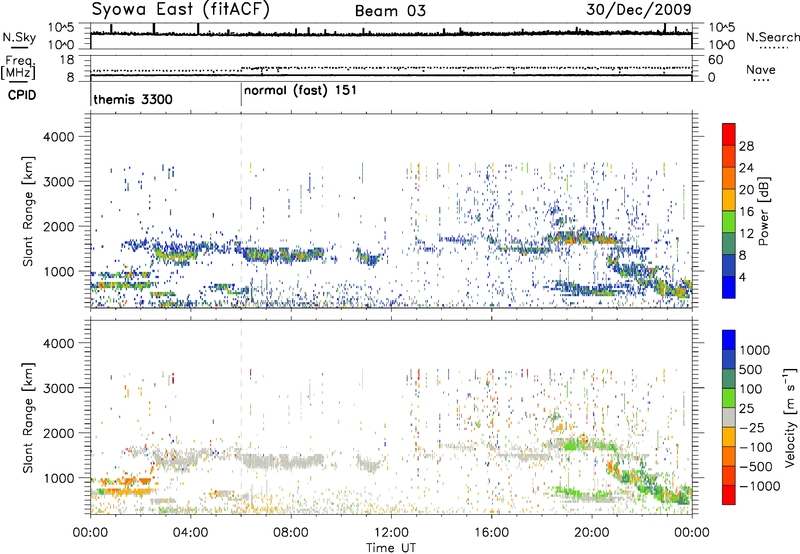
Task: Click the 'normal (fast) 151' CPID text
Action: (300, 91)
